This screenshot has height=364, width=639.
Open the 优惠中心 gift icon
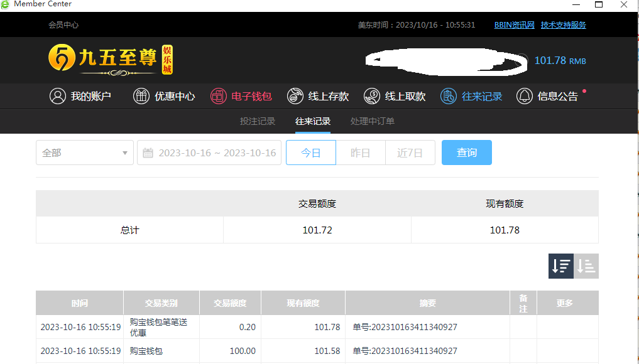[141, 97]
